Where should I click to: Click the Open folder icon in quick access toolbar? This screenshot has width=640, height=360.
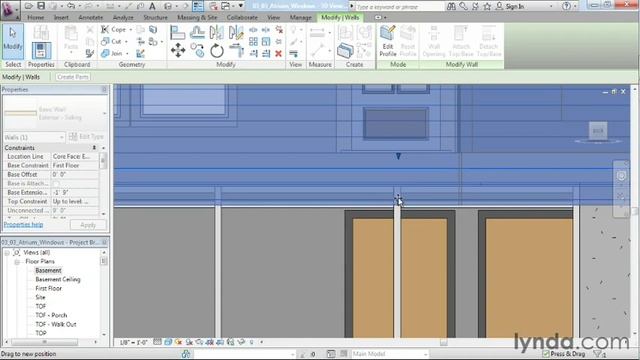click(x=29, y=6)
